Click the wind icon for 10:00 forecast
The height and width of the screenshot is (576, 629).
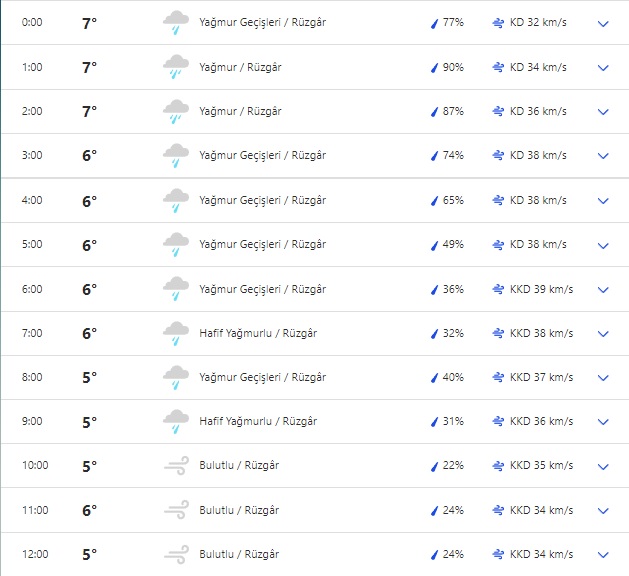[x=176, y=466]
